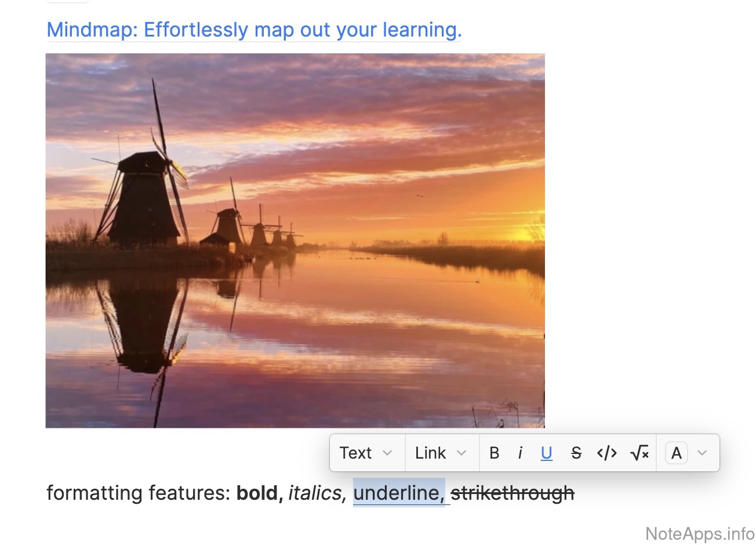Toggle the active underline button
Image resolution: width=756 pixels, height=545 pixels.
[x=546, y=453]
